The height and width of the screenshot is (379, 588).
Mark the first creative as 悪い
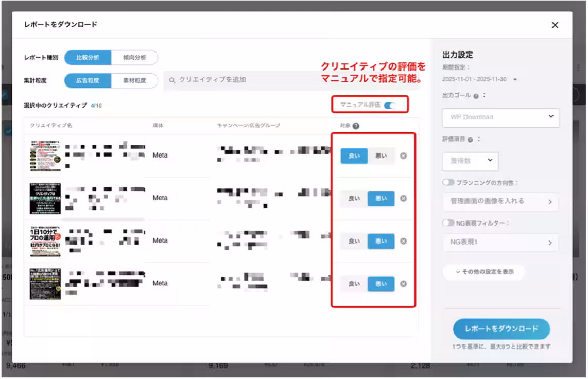[381, 156]
